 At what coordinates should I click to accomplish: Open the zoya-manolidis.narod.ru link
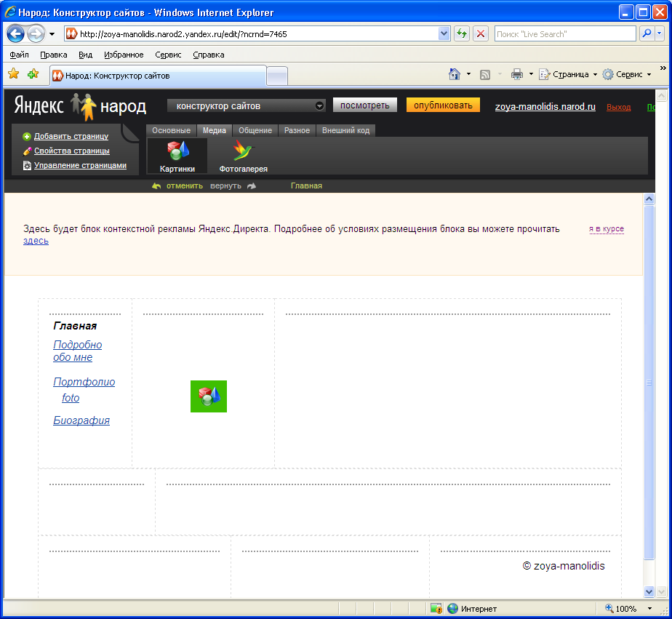click(x=545, y=107)
